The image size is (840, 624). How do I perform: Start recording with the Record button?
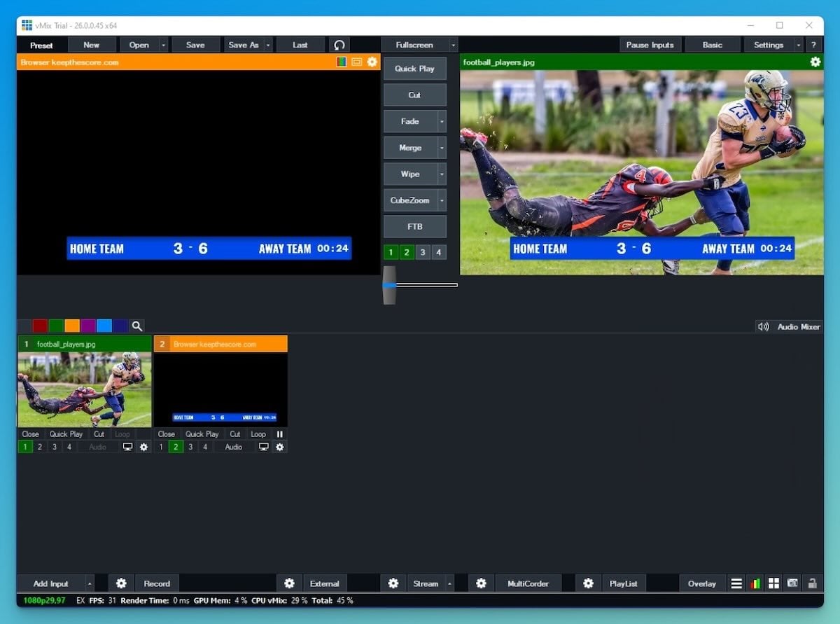click(157, 583)
